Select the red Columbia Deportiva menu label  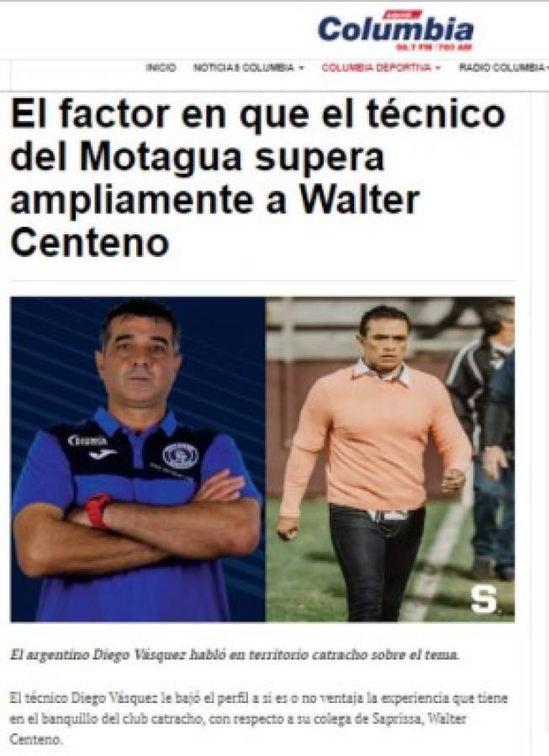pyautogui.click(x=376, y=67)
